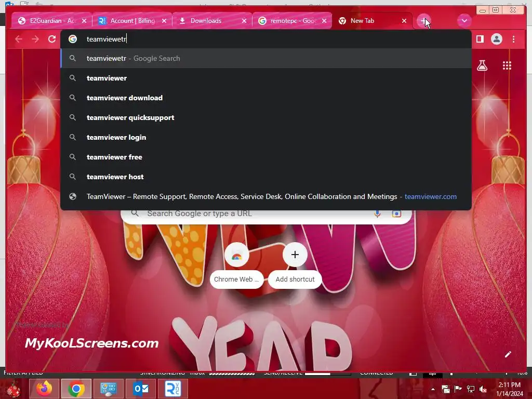Screen dimensions: 532x399
Task: Open the network tray icon
Action: [x=471, y=389]
